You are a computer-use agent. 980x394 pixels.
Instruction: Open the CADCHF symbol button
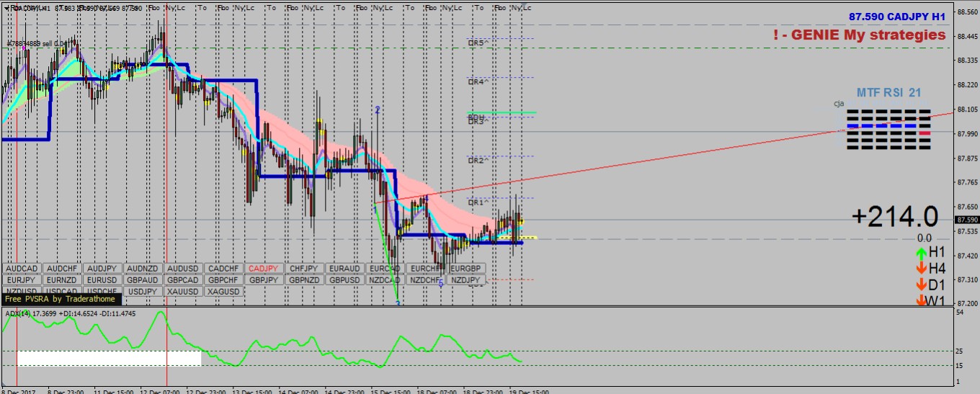(223, 268)
